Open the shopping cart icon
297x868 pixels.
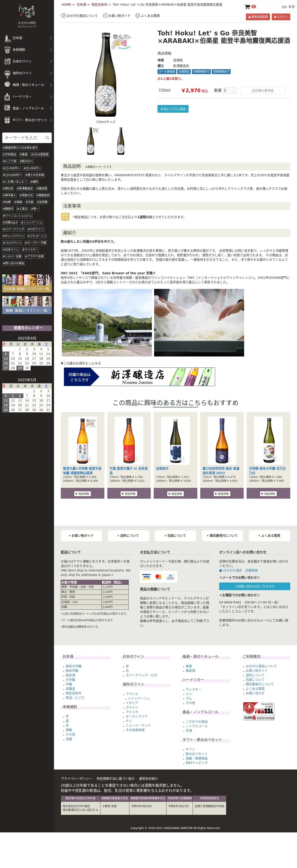pos(247,7)
